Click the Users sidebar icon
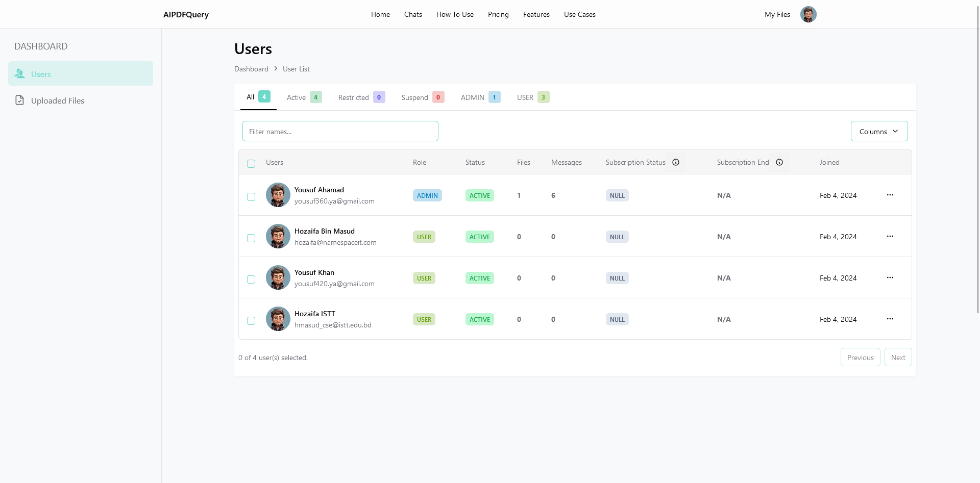The image size is (980, 483). coord(20,74)
